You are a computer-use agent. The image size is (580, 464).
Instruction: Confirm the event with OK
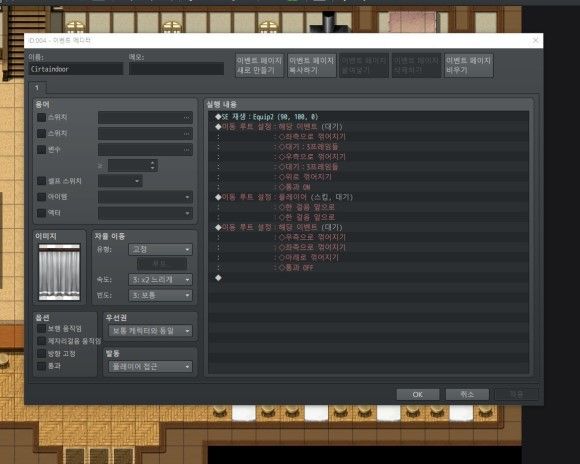[418, 394]
